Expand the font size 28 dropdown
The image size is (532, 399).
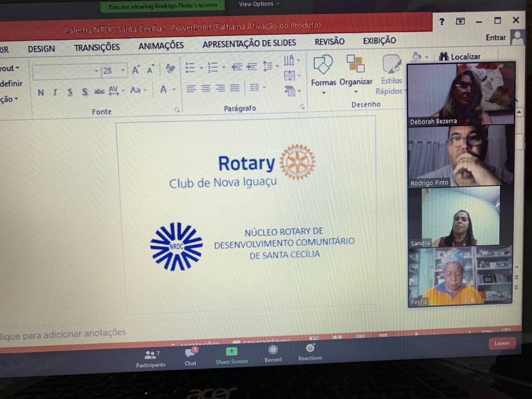[x=123, y=71]
